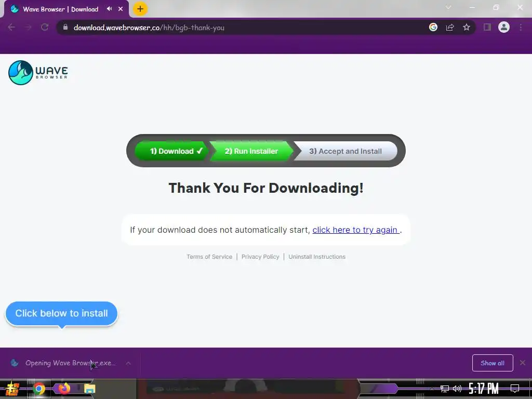Open Uninstall Instructions link
The width and height of the screenshot is (532, 399).
317,257
